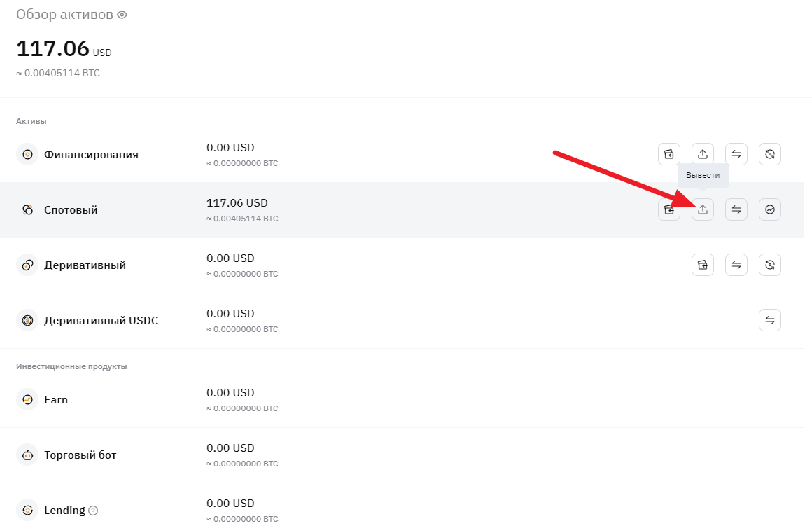The width and height of the screenshot is (812, 526).
Task: Click the Торговый бот 0.00 USD balance
Action: pos(230,448)
